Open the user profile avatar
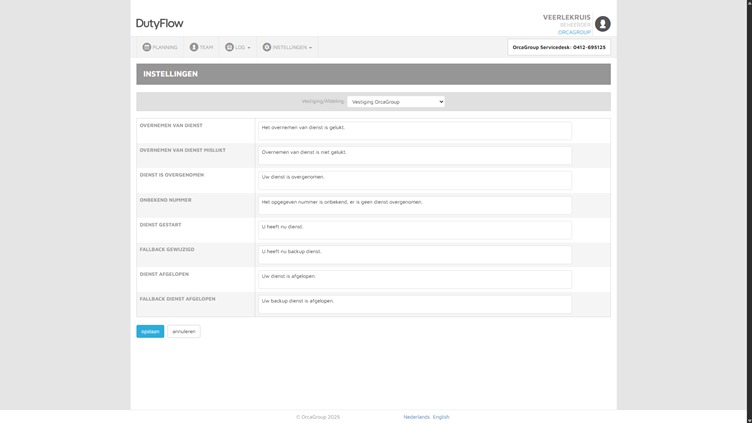This screenshot has height=423, width=752. [x=603, y=24]
